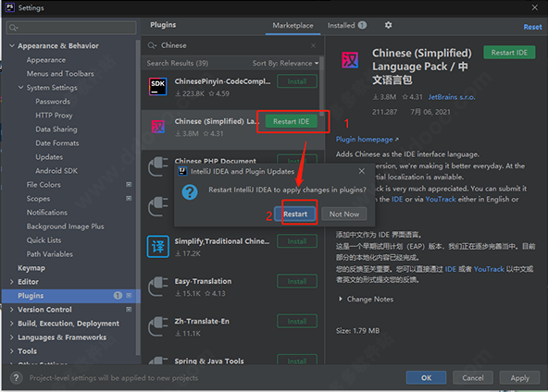Click the project-level icon beside Scopes
This screenshot has height=392, width=548.
[x=129, y=198]
